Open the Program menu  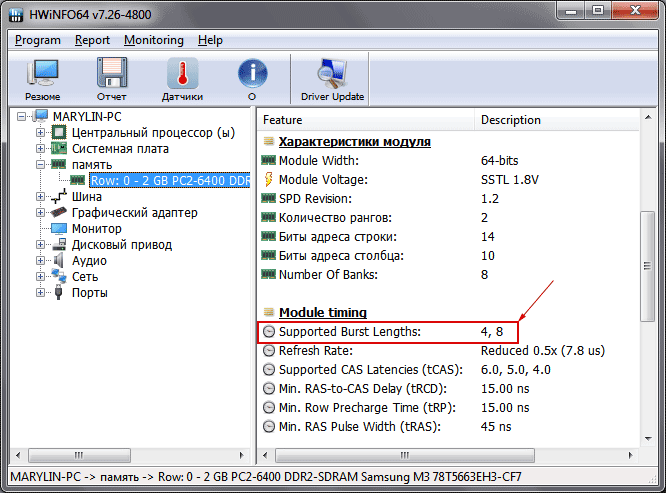(38, 40)
